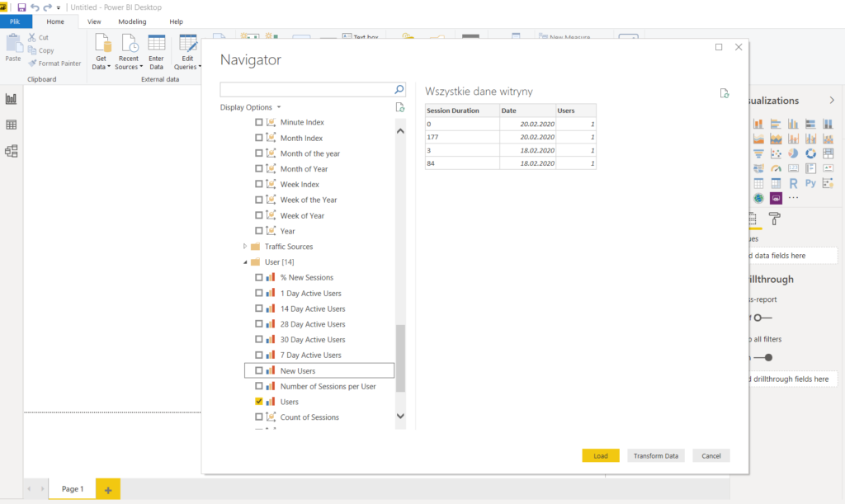The height and width of the screenshot is (504, 845).
Task: Cancel the Navigator dialog
Action: coord(711,455)
